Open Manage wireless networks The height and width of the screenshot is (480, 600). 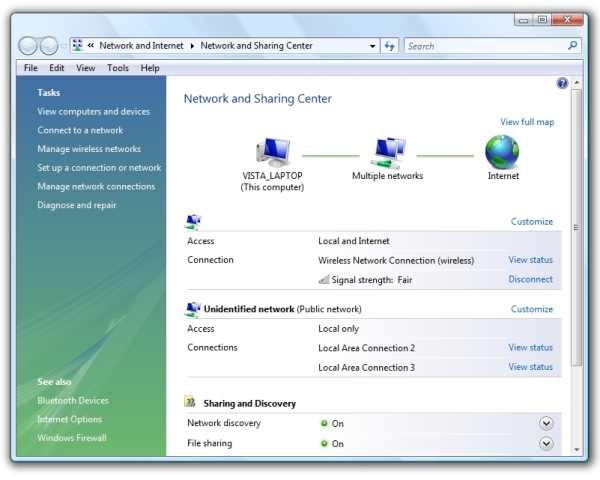coord(89,149)
